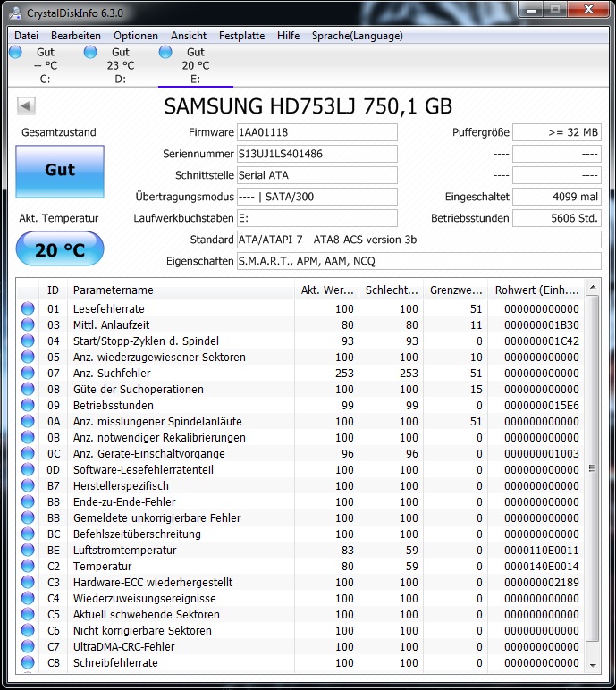Click the Firmware field 1AA01118
The height and width of the screenshot is (690, 616).
pyautogui.click(x=317, y=132)
